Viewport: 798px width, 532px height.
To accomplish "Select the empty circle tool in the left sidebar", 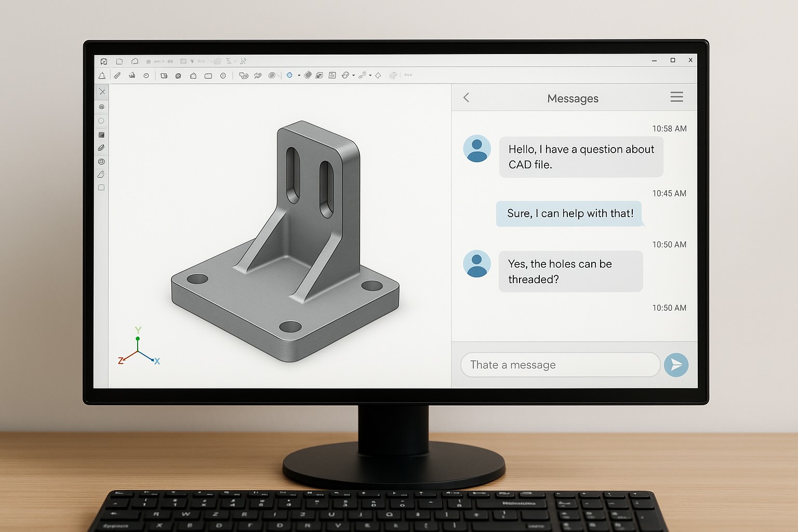I will [101, 121].
